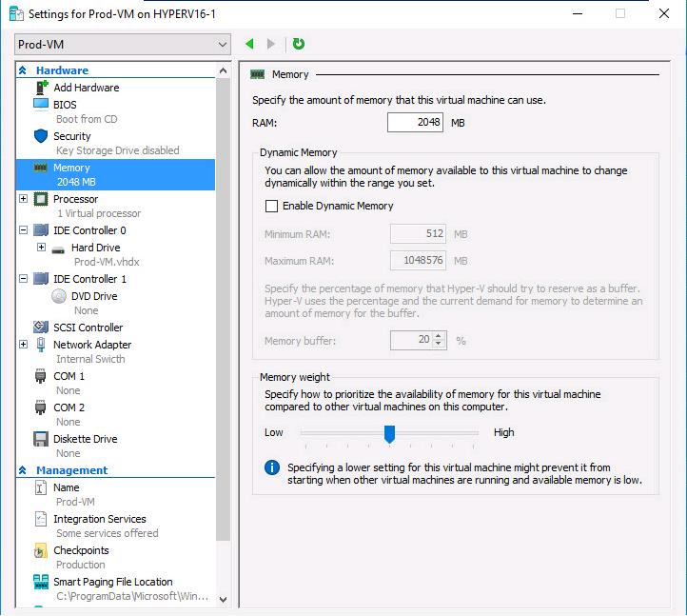The width and height of the screenshot is (687, 616).
Task: Click the Memory buffer spinner down arrow
Action: [x=439, y=344]
